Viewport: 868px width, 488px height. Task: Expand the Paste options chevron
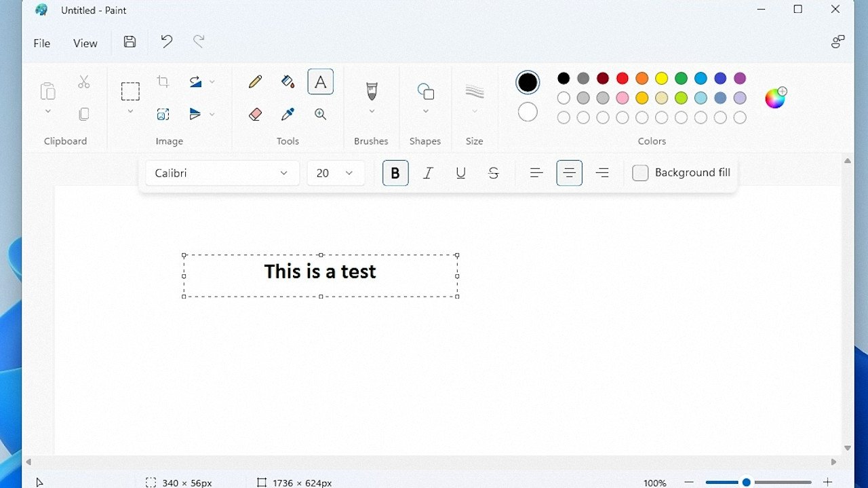tap(47, 111)
